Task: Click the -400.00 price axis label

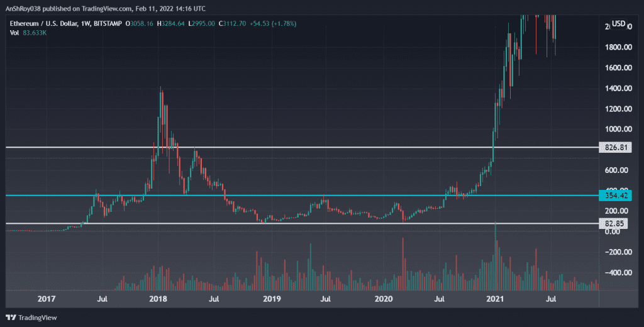Action: (x=618, y=273)
